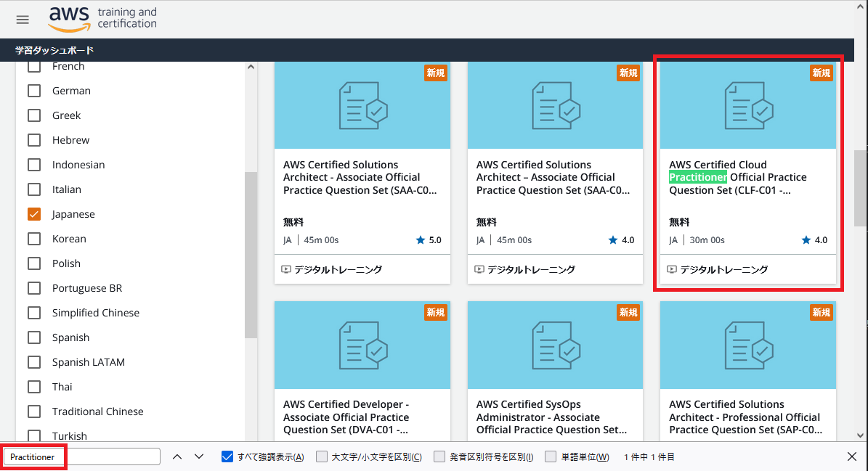Click the find text input field
Screen dimensions: 868x471
[x=82, y=456]
